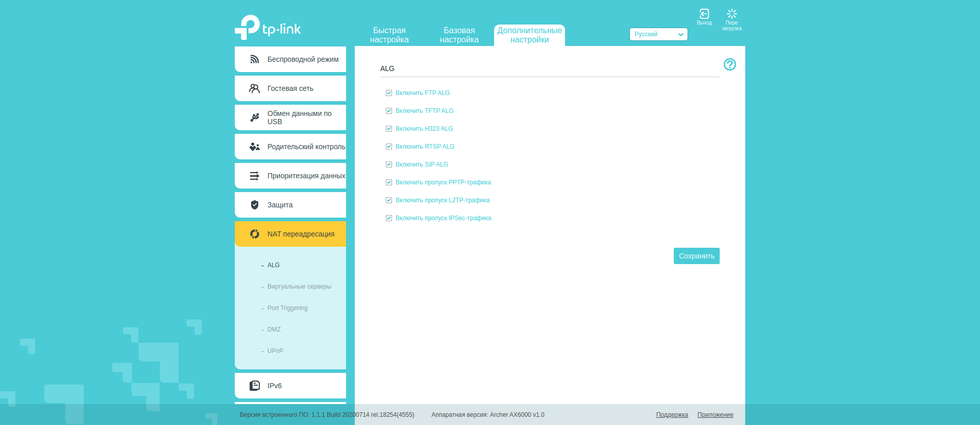Toggle the SIP ALG checkbox

point(389,164)
